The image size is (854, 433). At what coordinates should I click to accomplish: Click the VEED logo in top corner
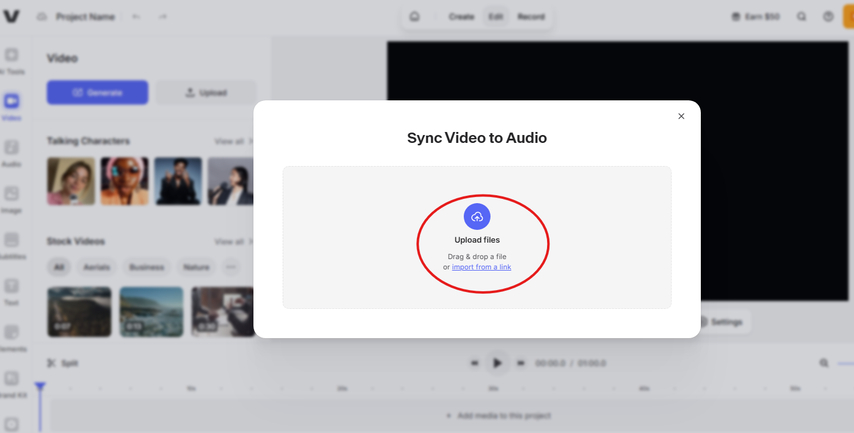pos(11,16)
